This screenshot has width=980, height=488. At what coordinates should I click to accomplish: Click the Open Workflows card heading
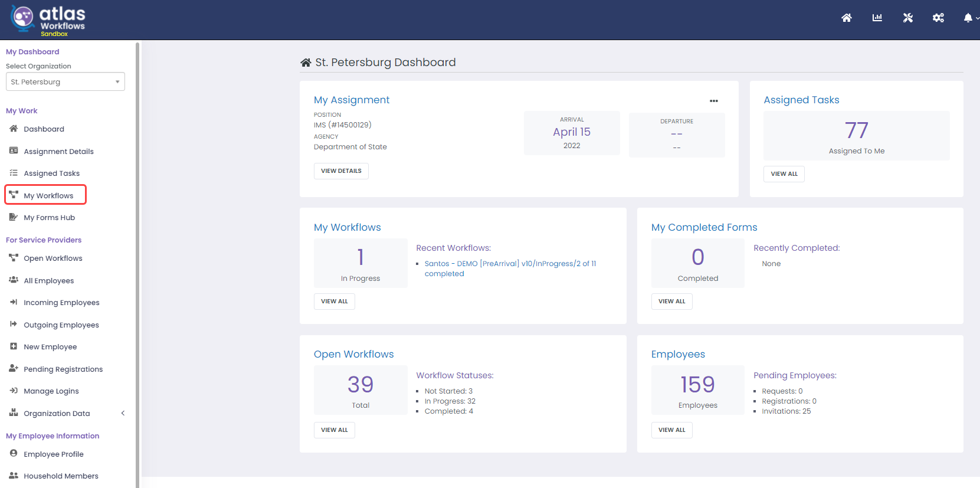coord(353,354)
